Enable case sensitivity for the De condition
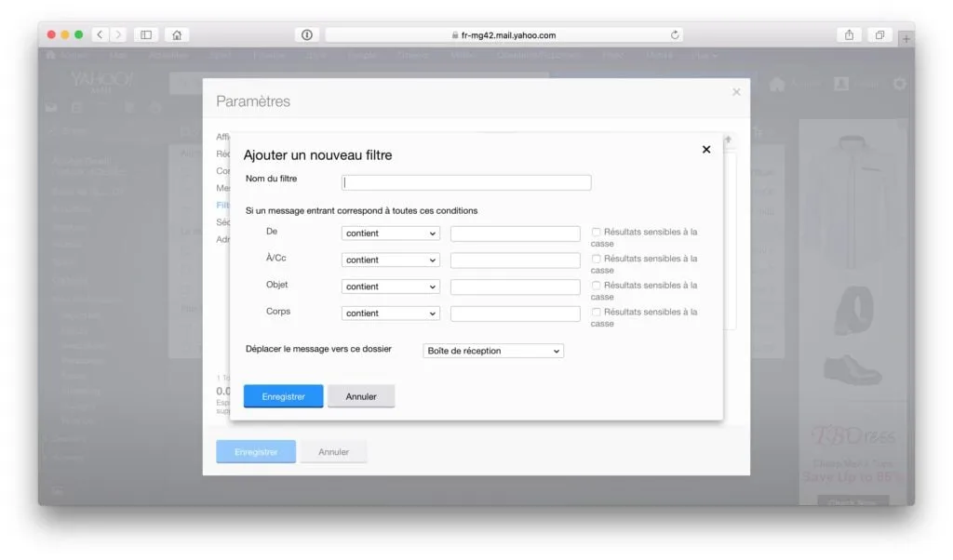Viewport: 953px width, 560px height. point(597,233)
